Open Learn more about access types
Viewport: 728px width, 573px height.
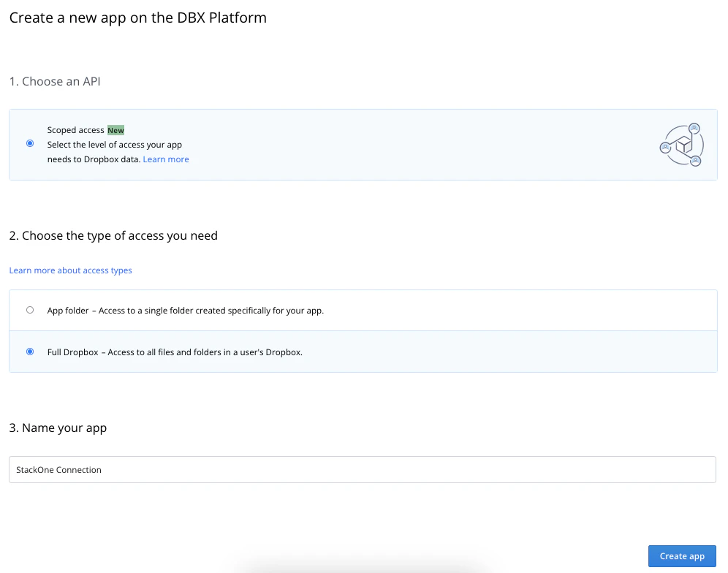point(70,270)
